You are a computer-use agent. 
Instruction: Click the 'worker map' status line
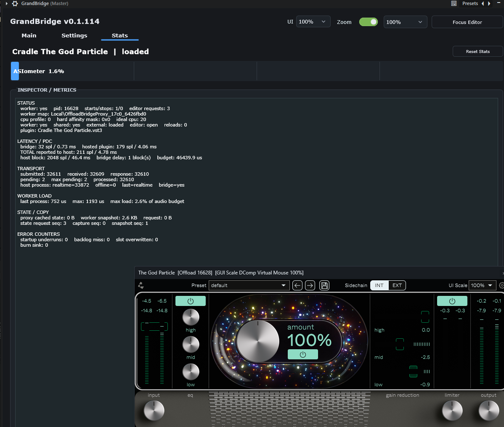(83, 114)
